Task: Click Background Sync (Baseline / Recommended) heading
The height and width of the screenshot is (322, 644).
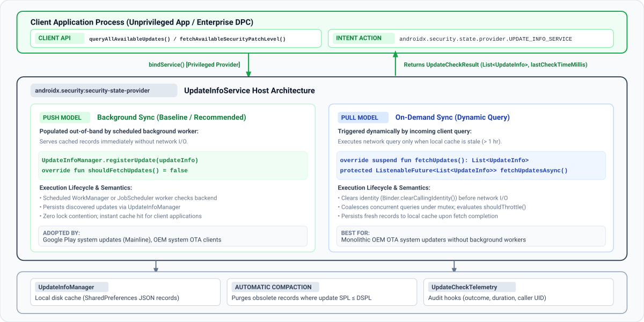Action: click(x=172, y=118)
